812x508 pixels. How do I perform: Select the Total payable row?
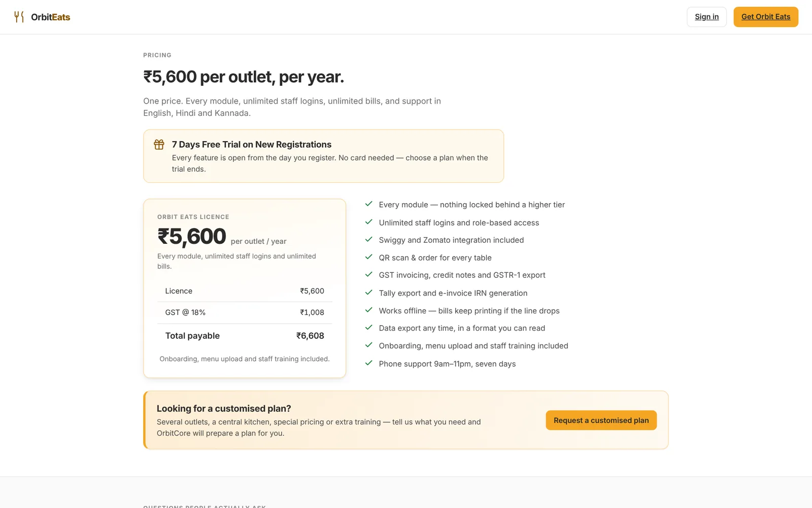[245, 336]
